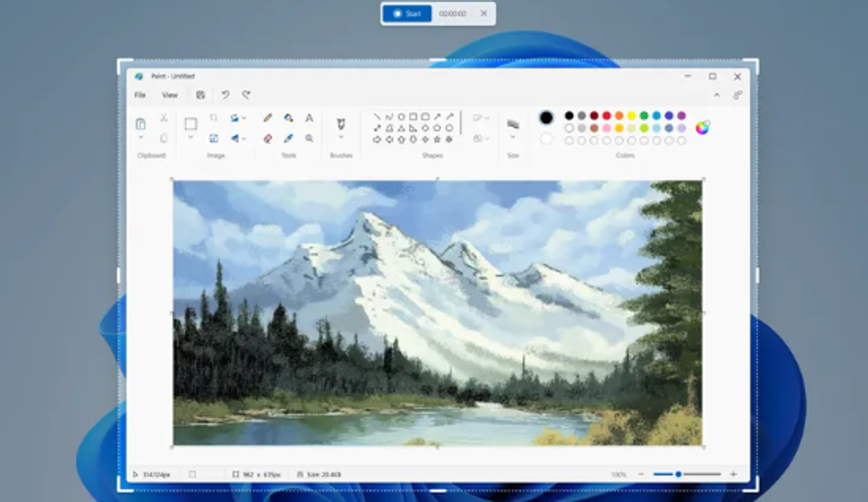Open the selection shape dropdown
The image size is (868, 502).
point(190,138)
